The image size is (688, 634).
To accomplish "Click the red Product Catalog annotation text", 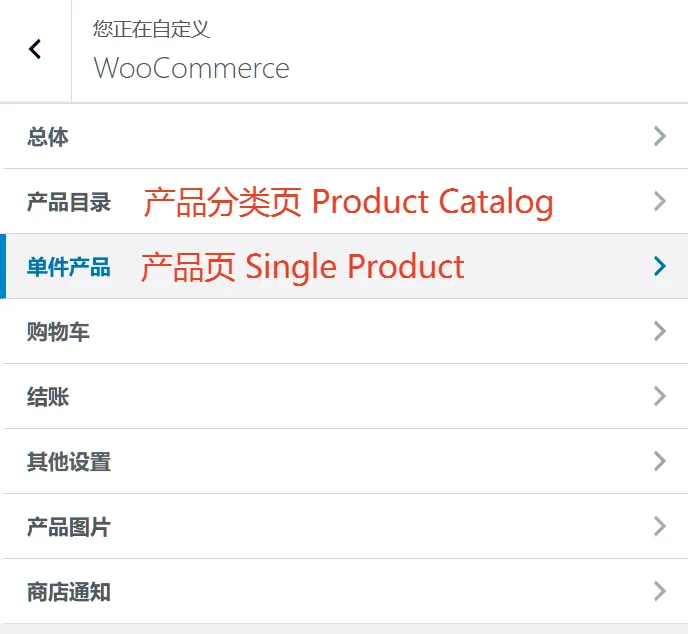I will click(x=348, y=202).
